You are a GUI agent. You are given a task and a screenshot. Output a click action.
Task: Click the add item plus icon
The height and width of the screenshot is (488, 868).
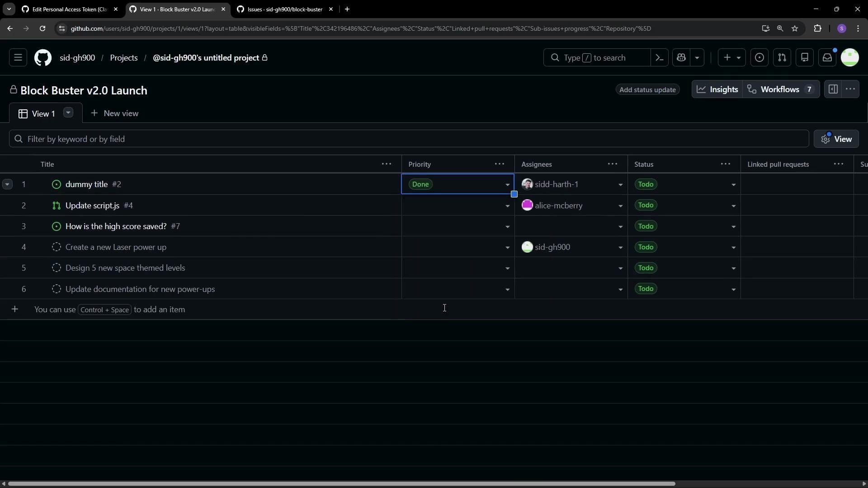pos(15,310)
